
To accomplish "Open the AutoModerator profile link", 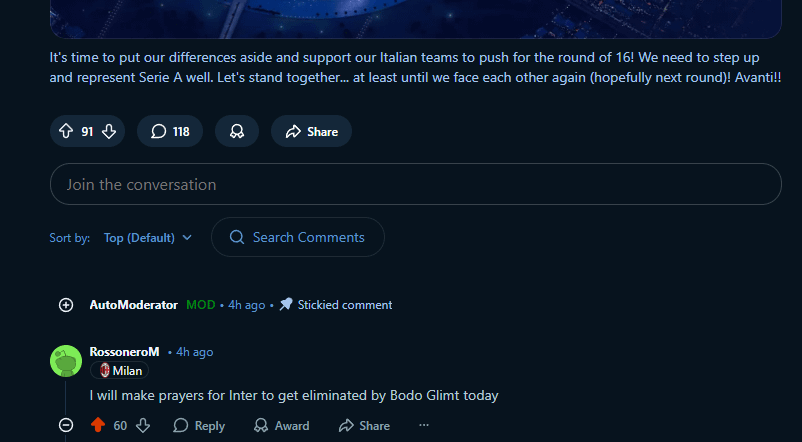I will (133, 305).
